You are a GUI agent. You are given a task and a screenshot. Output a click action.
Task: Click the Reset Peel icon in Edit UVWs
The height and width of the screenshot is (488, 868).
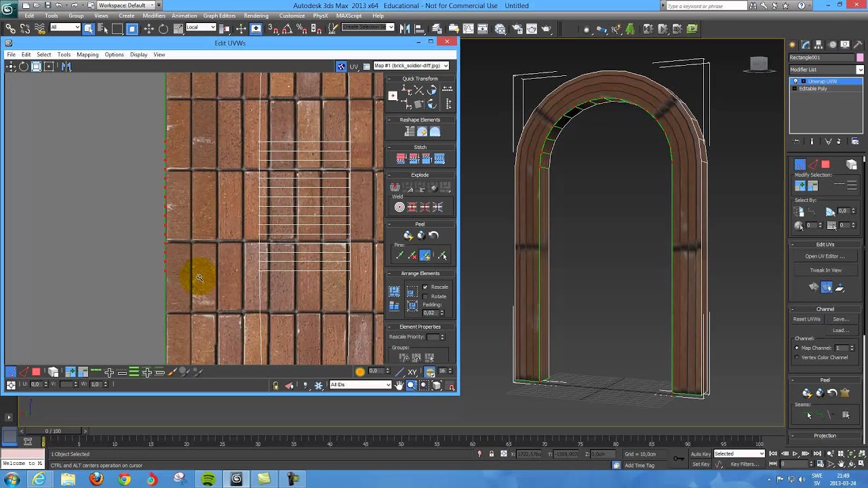tap(434, 235)
